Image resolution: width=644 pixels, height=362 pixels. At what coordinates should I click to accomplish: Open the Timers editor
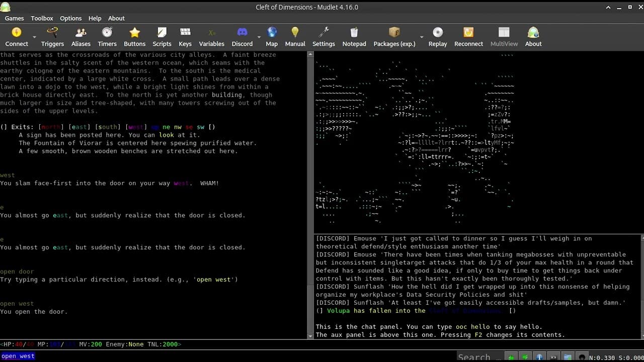(x=107, y=37)
